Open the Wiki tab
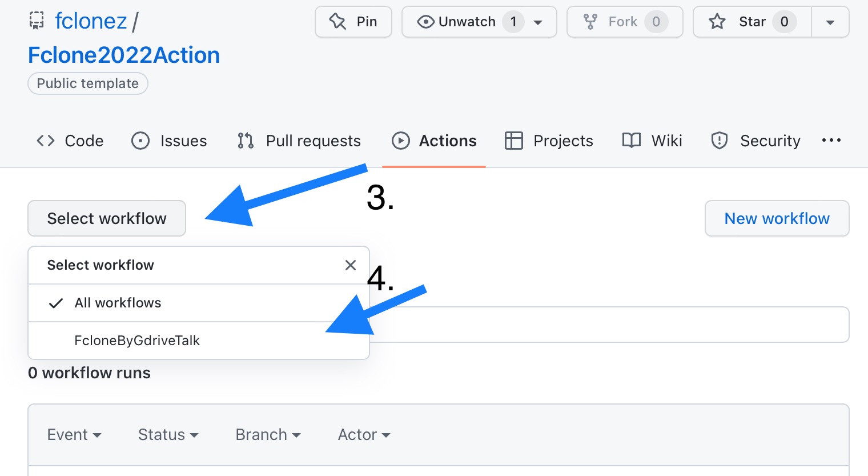Viewport: 868px width, 476px height. pos(652,141)
